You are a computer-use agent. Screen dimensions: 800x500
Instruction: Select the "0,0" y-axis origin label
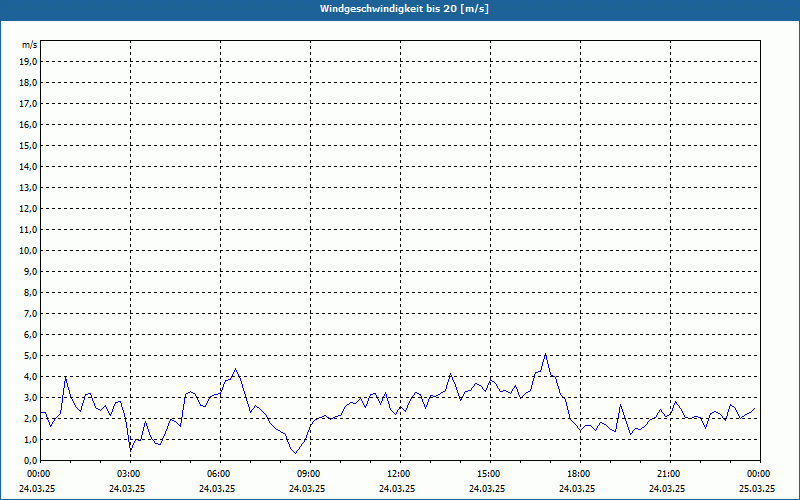[30, 460]
